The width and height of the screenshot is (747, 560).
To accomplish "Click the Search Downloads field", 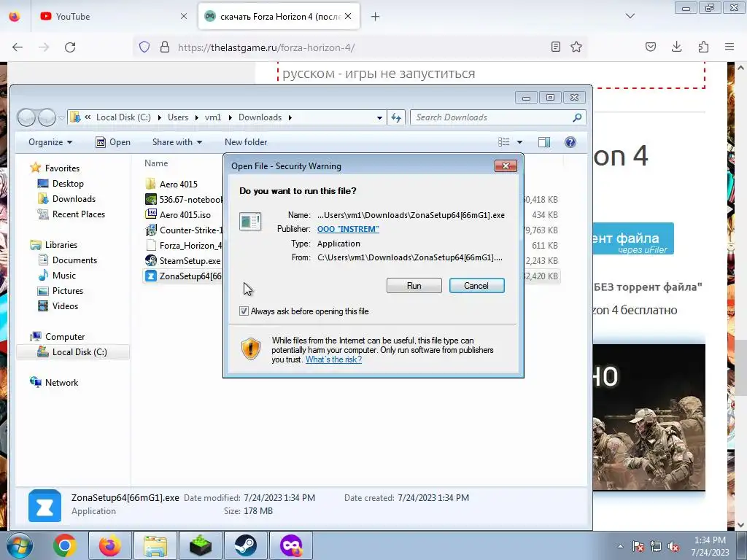I will [498, 117].
